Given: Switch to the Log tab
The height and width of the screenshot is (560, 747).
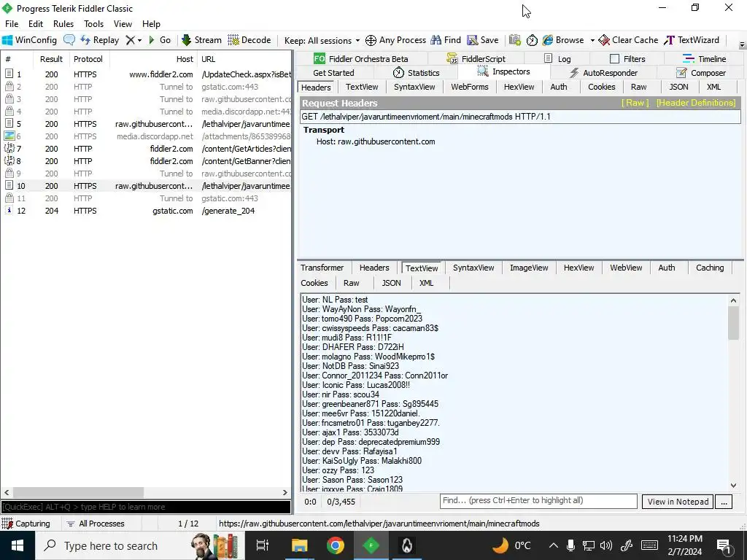Looking at the screenshot, I should (557, 58).
